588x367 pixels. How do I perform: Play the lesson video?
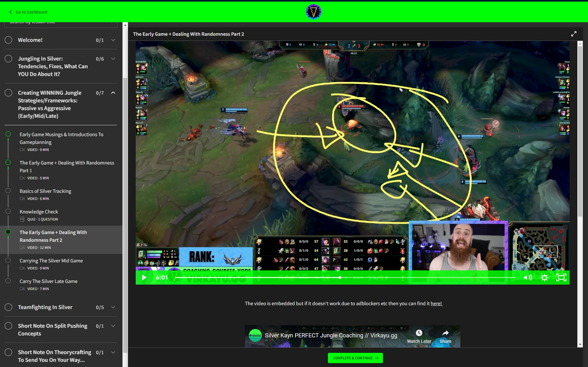[144, 278]
